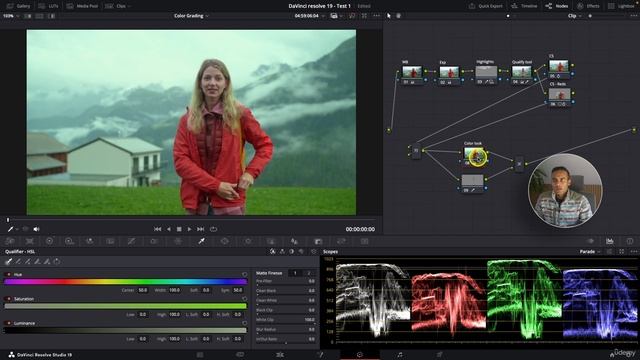Stop playback
640x360 pixels.
tap(179, 229)
